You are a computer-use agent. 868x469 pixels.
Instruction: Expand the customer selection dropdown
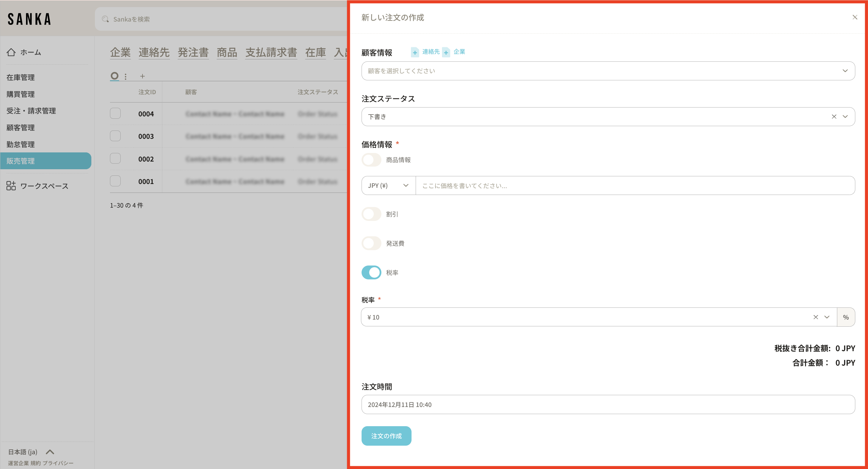pyautogui.click(x=845, y=71)
